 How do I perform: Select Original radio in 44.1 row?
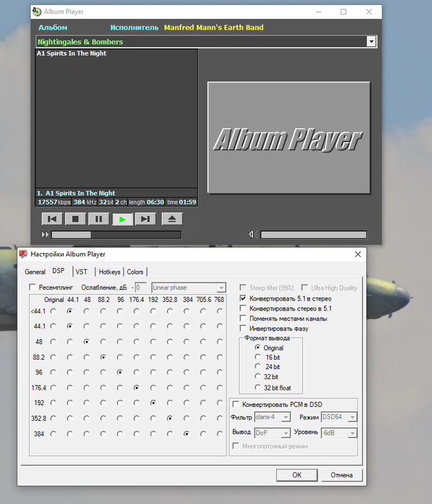(x=53, y=326)
